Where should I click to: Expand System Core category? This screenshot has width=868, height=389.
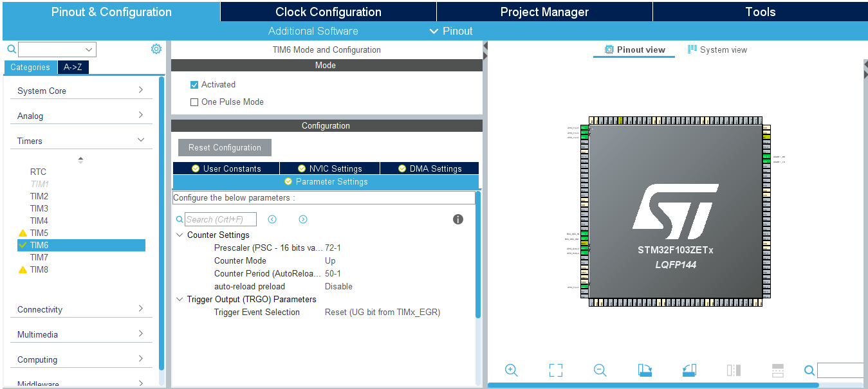(81, 91)
